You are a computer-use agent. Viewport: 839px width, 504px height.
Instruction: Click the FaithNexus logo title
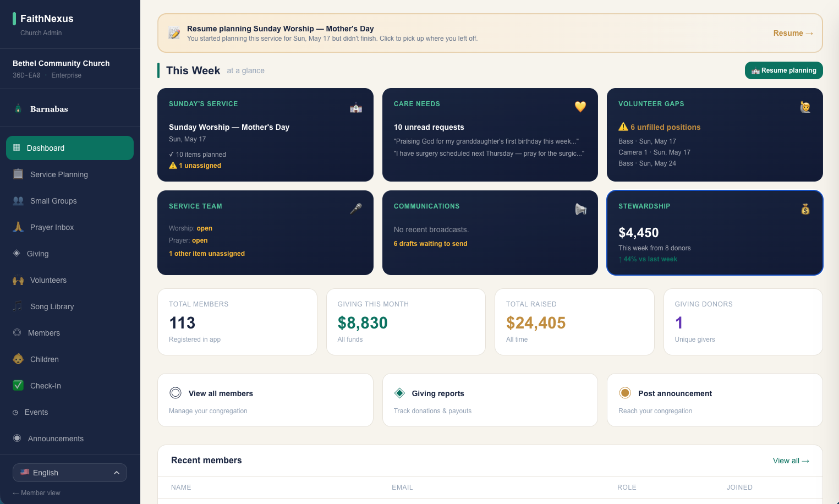[x=47, y=19]
